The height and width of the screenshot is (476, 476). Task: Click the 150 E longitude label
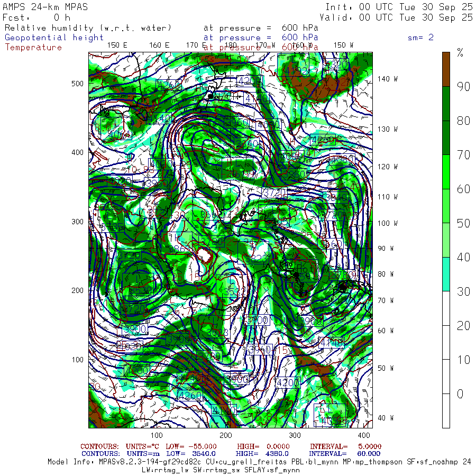point(117,45)
